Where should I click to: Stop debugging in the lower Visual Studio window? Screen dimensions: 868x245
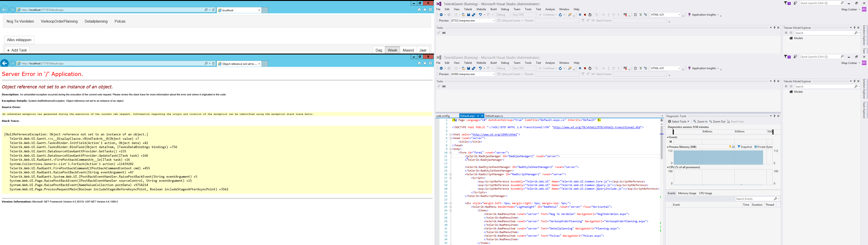(585, 68)
